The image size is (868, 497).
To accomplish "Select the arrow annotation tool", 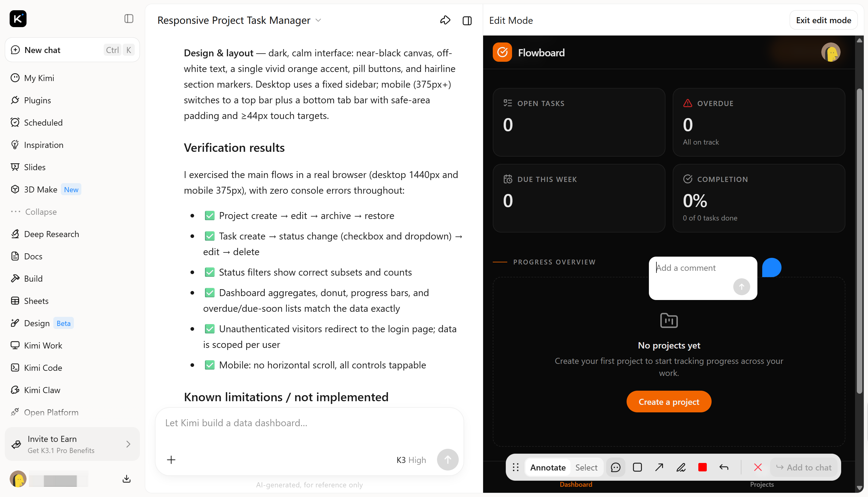I will tap(659, 468).
